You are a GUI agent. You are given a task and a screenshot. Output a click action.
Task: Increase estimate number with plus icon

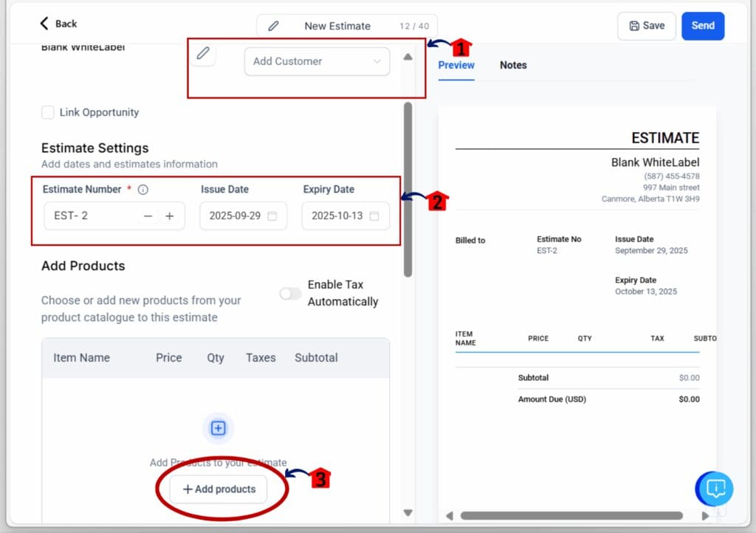(x=170, y=216)
